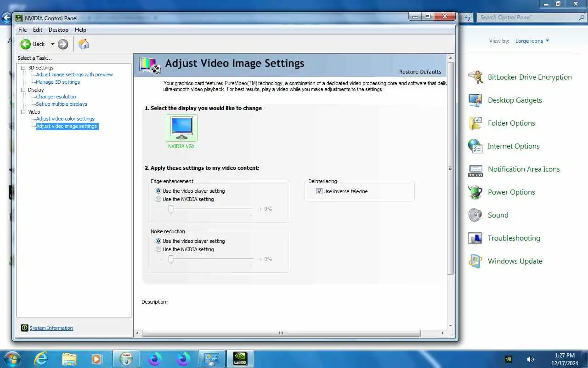Click the volume speaker tray icon
588x368 pixels.
(x=530, y=359)
